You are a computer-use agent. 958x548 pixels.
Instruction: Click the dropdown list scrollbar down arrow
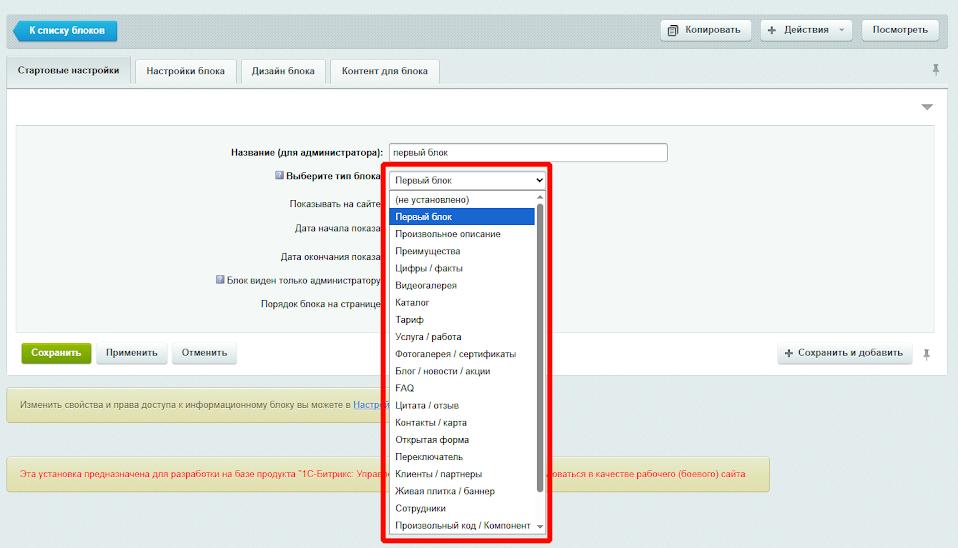coord(540,526)
